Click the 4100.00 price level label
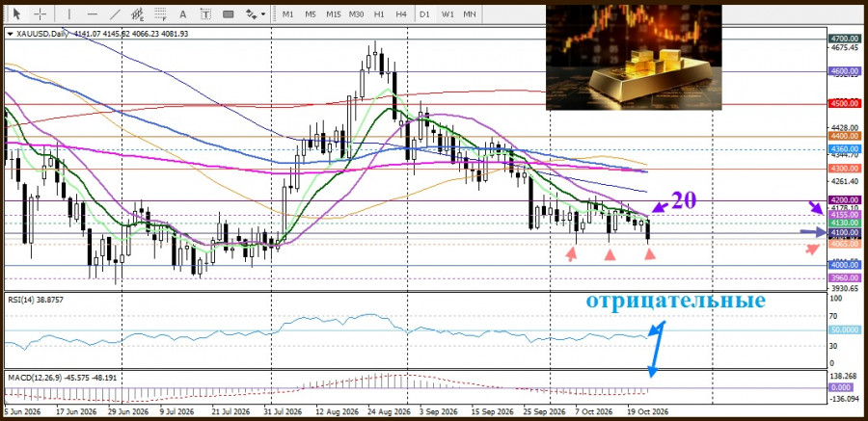The image size is (868, 421). (x=844, y=233)
